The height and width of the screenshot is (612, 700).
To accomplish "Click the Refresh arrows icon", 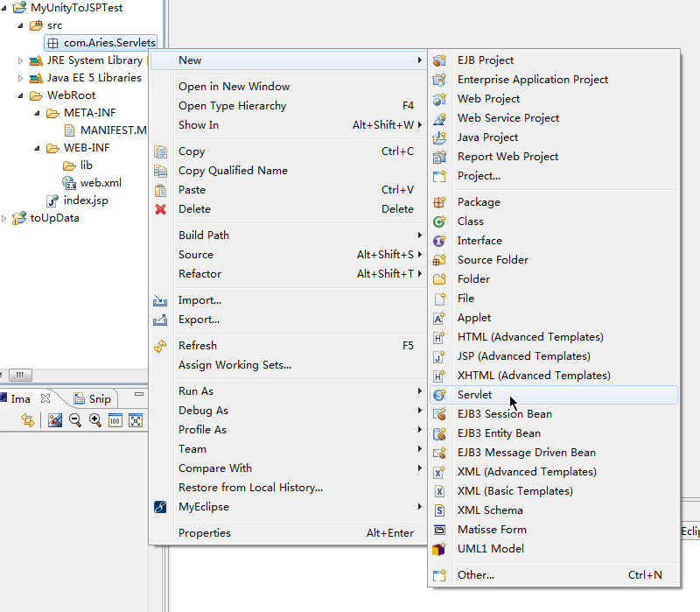I will 161,346.
